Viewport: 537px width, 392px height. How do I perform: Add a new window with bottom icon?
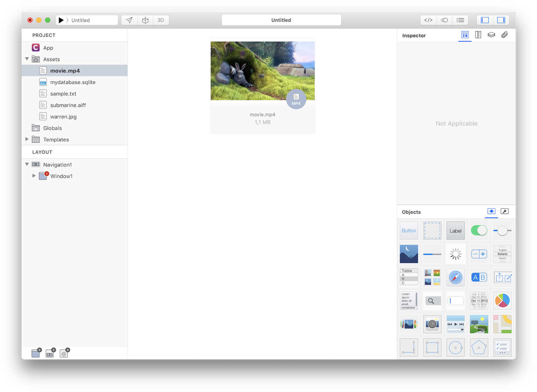tap(36, 353)
